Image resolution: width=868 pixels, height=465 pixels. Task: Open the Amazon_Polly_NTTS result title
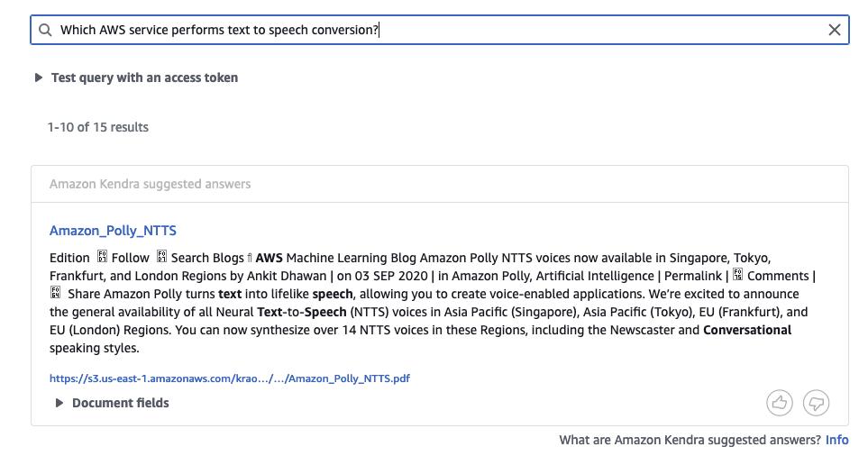coord(113,231)
